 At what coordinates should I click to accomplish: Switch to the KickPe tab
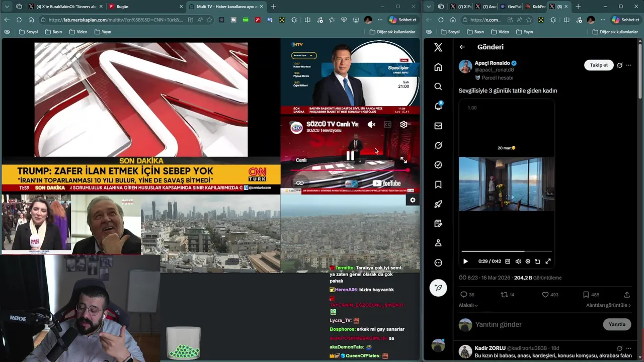coord(534,7)
